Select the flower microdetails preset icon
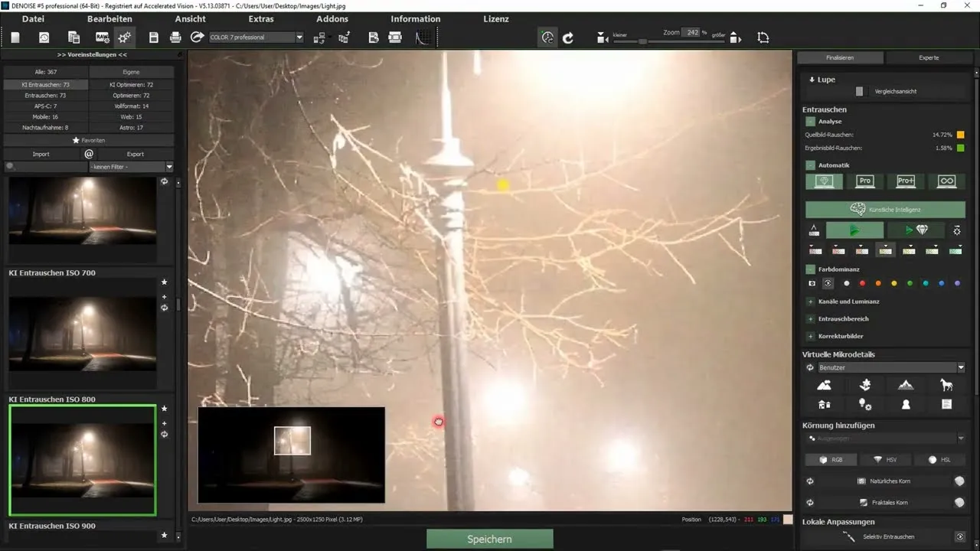 coord(865,385)
